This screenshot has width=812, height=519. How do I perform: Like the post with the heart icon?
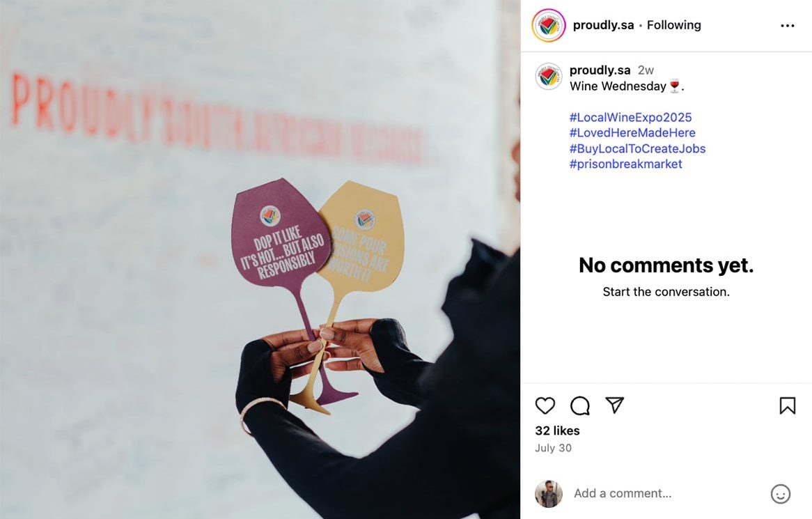click(545, 405)
